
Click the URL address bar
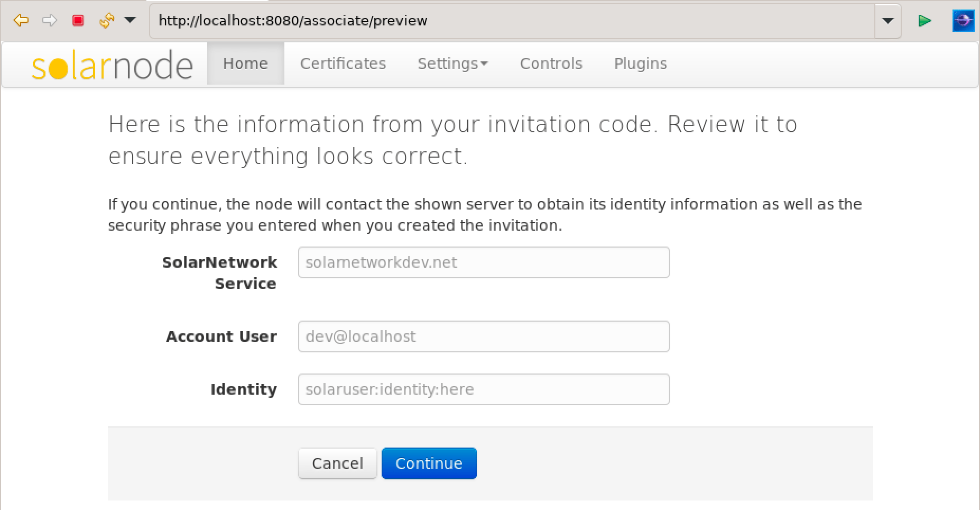tap(476, 20)
